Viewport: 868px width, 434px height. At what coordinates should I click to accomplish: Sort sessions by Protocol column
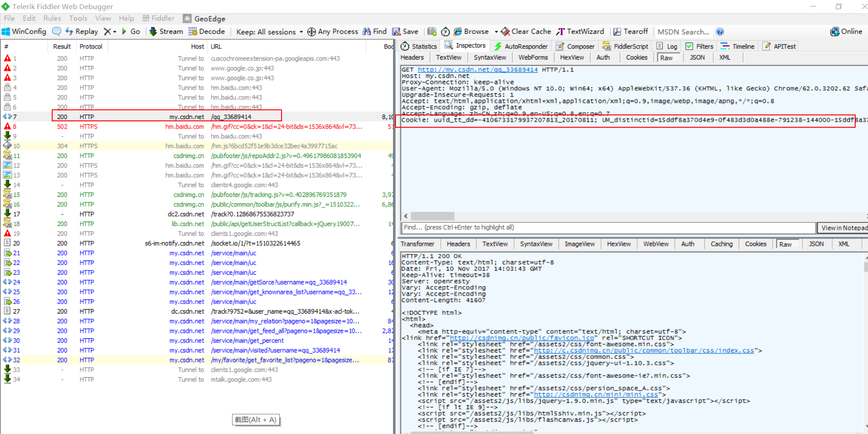click(91, 46)
